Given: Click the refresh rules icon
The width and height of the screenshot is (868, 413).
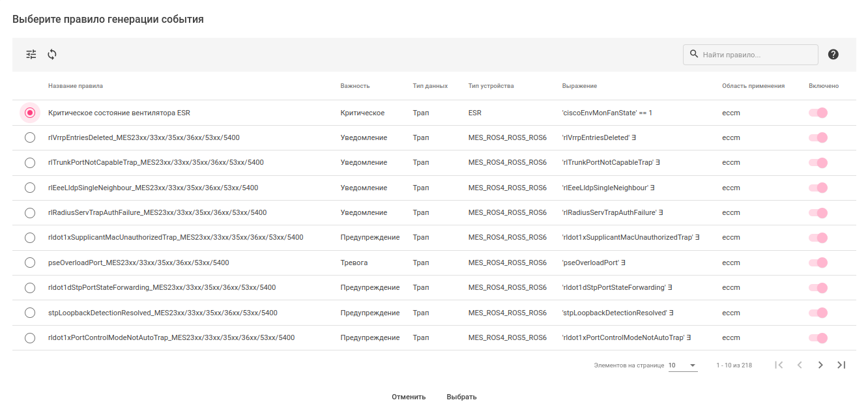Looking at the screenshot, I should click(52, 55).
